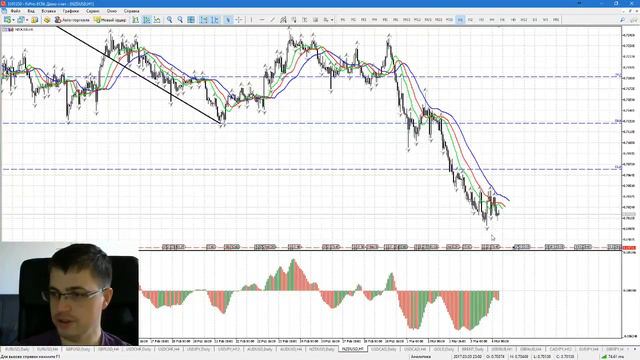
Task: Open the Сервис menu
Action: [x=93, y=11]
